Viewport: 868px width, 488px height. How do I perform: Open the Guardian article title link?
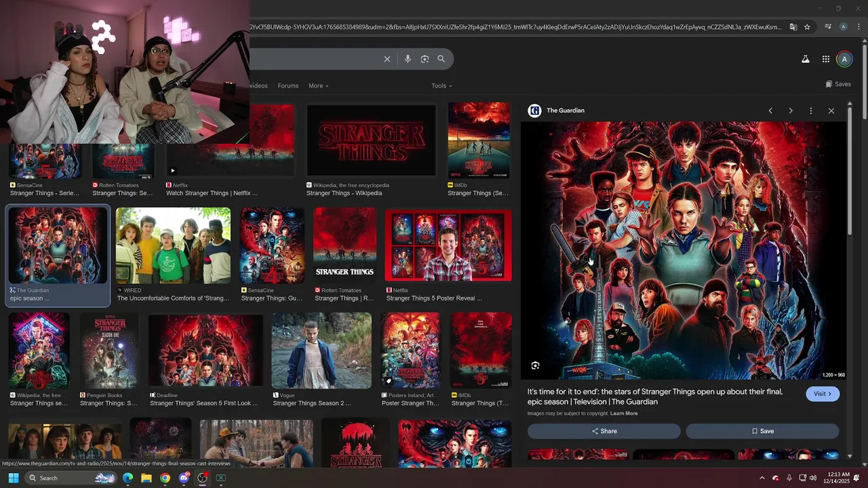click(655, 396)
